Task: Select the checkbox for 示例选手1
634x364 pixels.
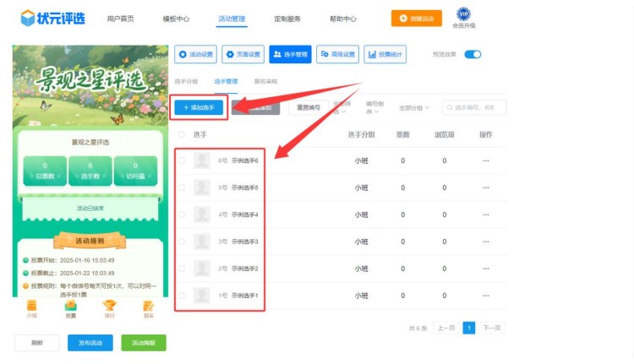Action: [182, 296]
